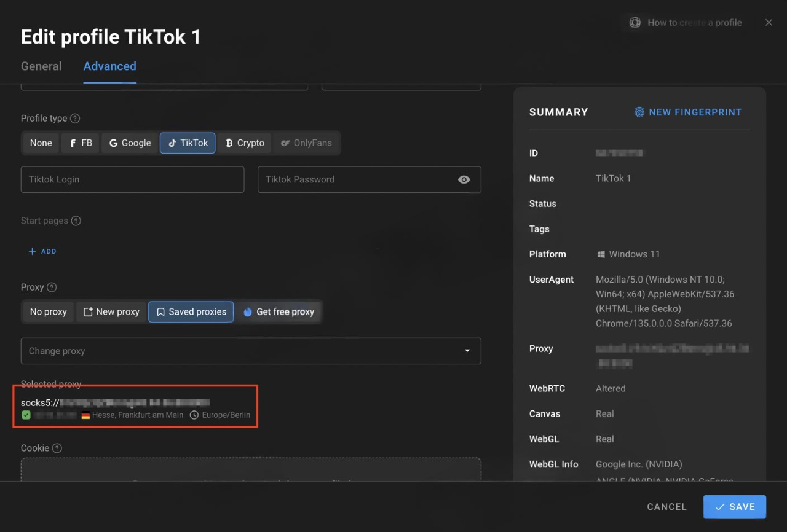
Task: Click the fingerprint icon in Summary
Action: tap(639, 112)
